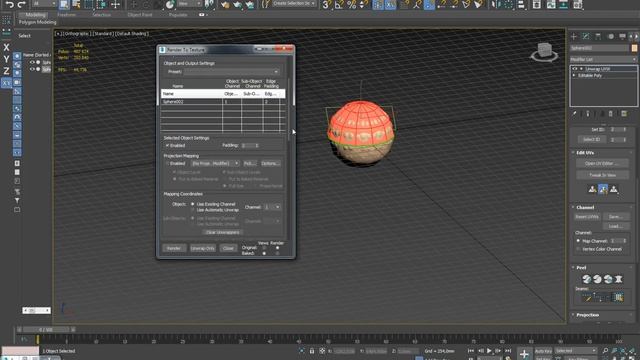This screenshot has width=640, height=360.
Task: Click the Open UV Editor button
Action: tap(602, 163)
